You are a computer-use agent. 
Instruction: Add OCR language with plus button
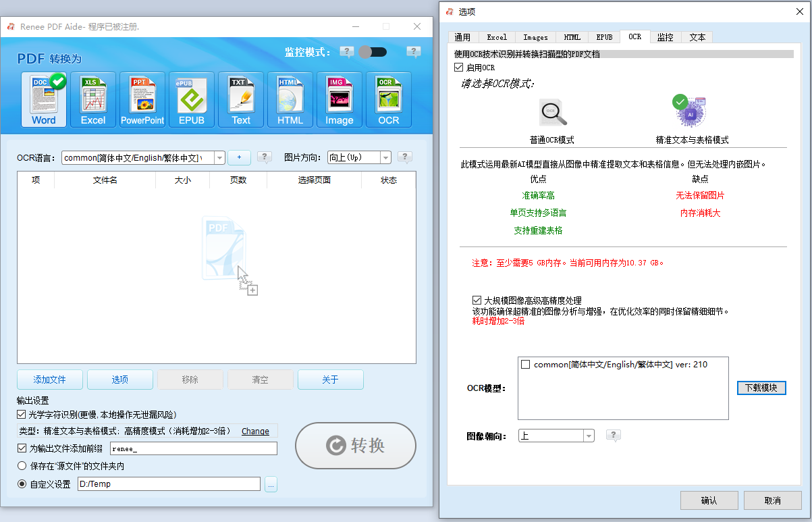(239, 157)
